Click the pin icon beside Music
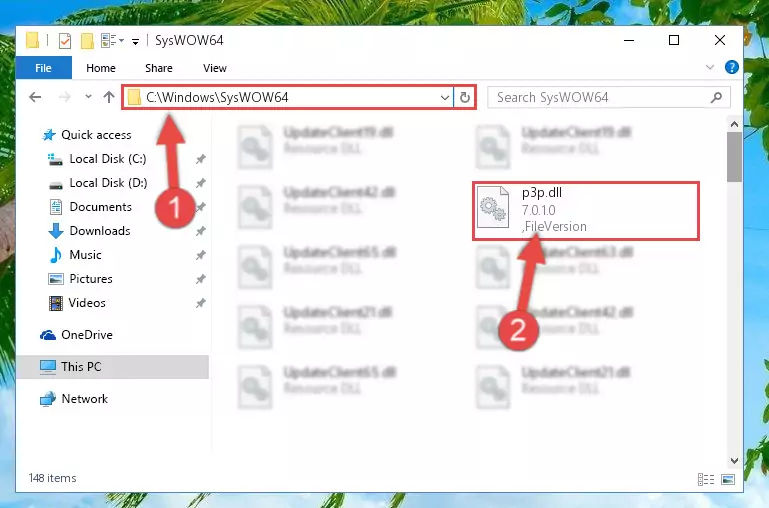 [200, 255]
